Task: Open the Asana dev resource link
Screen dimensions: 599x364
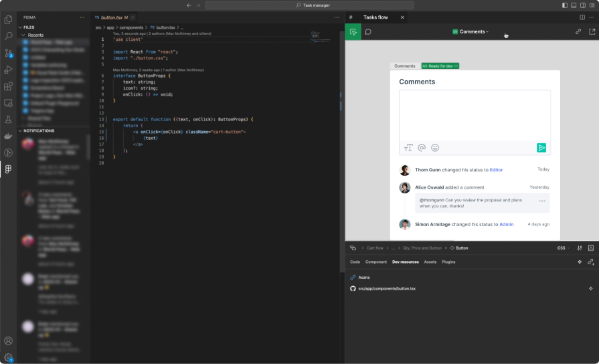Action: [363, 277]
